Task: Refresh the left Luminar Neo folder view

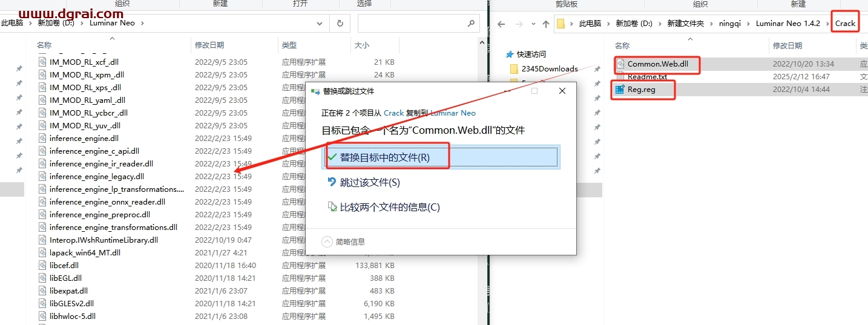Action: coord(340,24)
